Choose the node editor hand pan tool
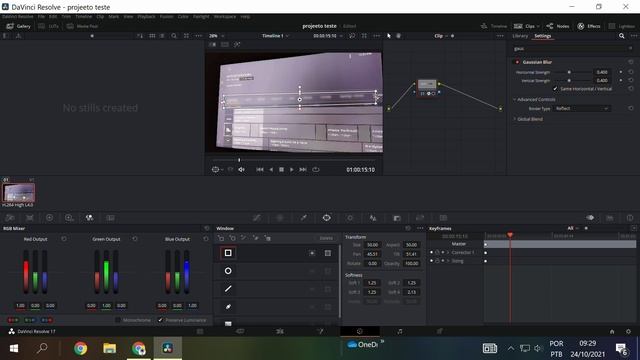Screen dimensions: 640x360 (x=398, y=36)
